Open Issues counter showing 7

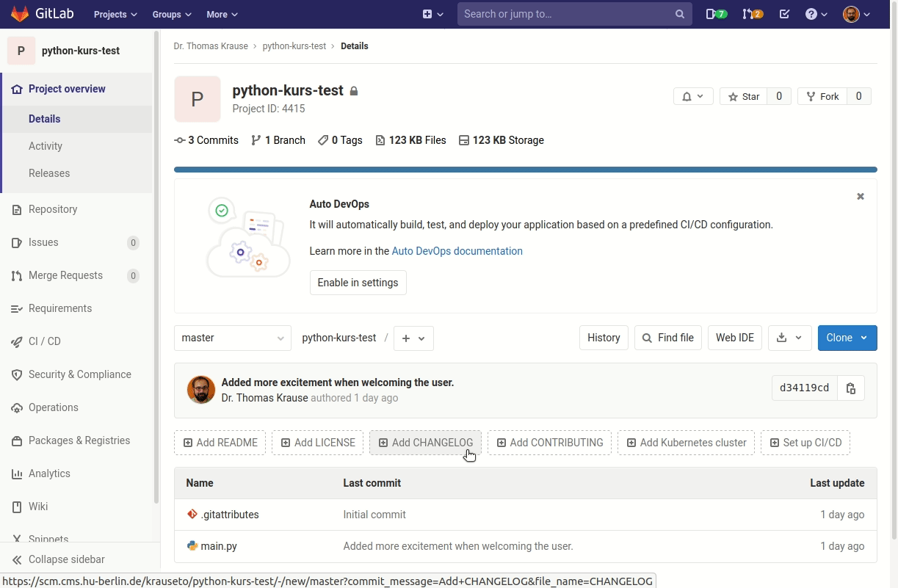click(716, 14)
